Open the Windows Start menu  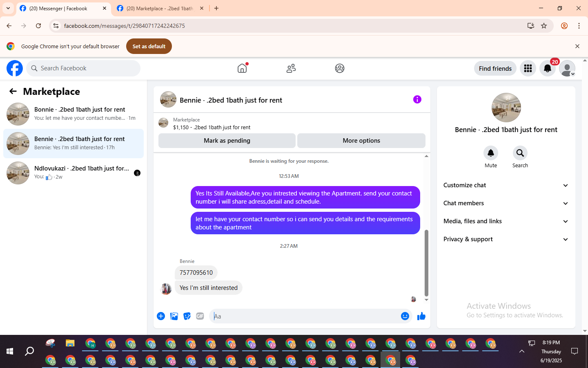pyautogui.click(x=10, y=351)
